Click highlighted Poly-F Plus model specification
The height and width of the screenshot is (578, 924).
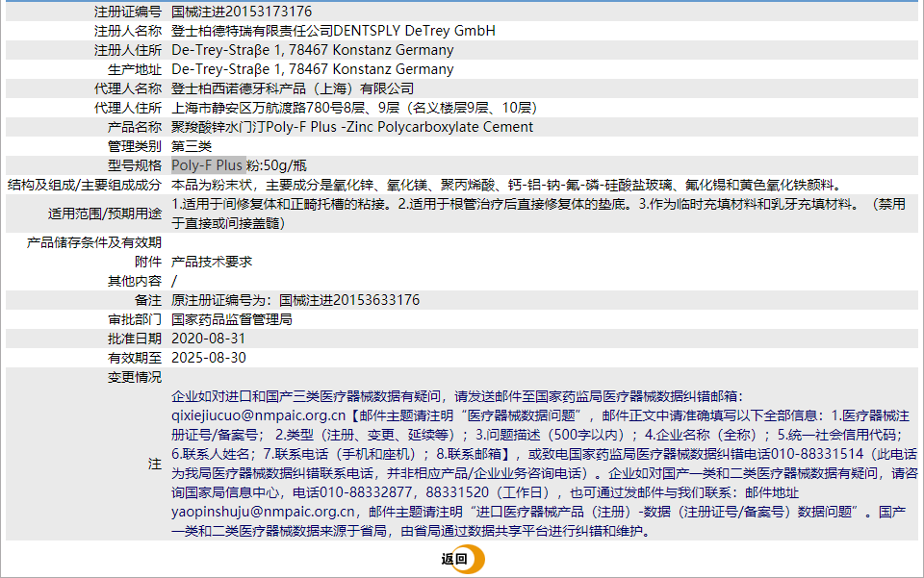pyautogui.click(x=207, y=165)
